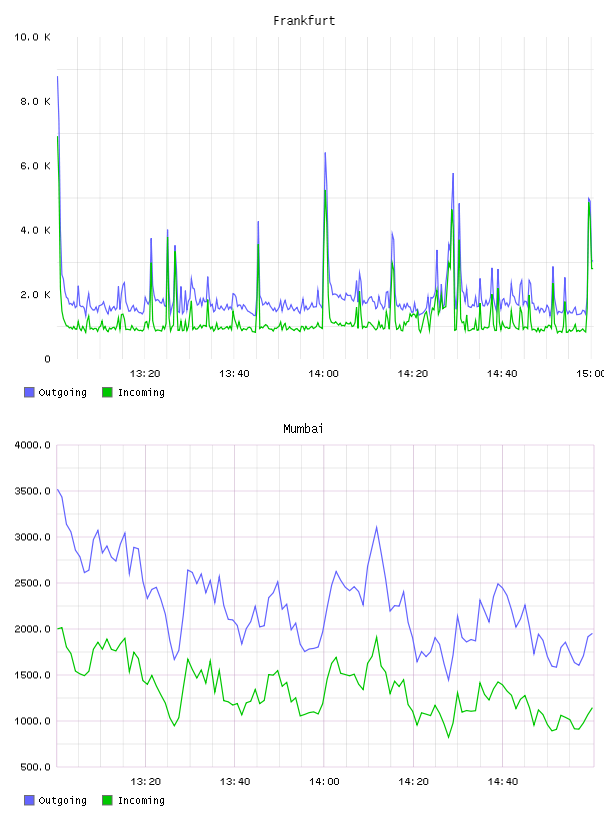Click the Mumbai Incoming green legend swatch
This screenshot has height=816, width=608.
[107, 800]
